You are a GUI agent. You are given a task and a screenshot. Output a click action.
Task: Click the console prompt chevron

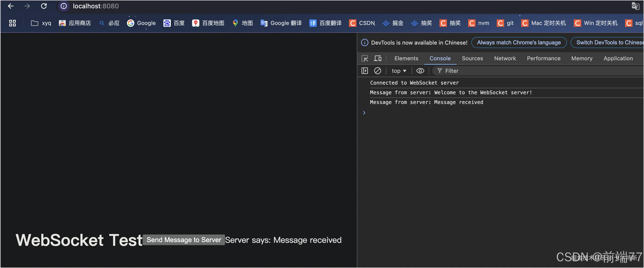[364, 113]
